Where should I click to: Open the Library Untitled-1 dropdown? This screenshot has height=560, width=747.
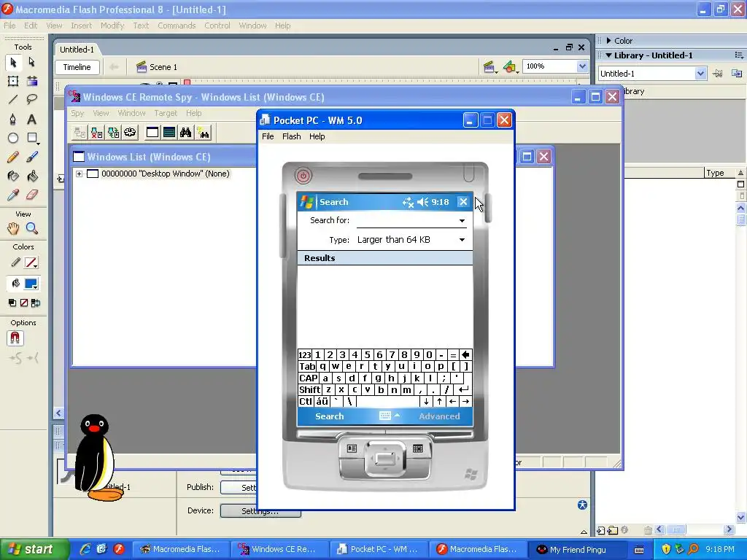[700, 74]
